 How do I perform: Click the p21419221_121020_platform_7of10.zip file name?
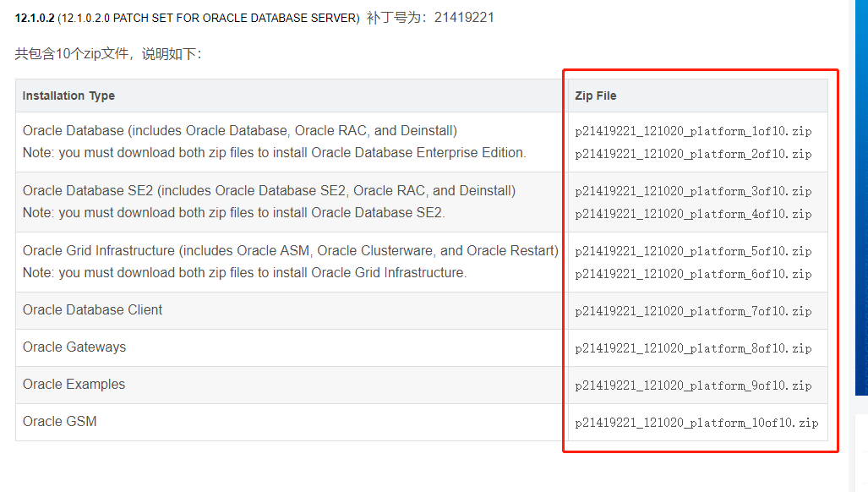[x=693, y=311]
